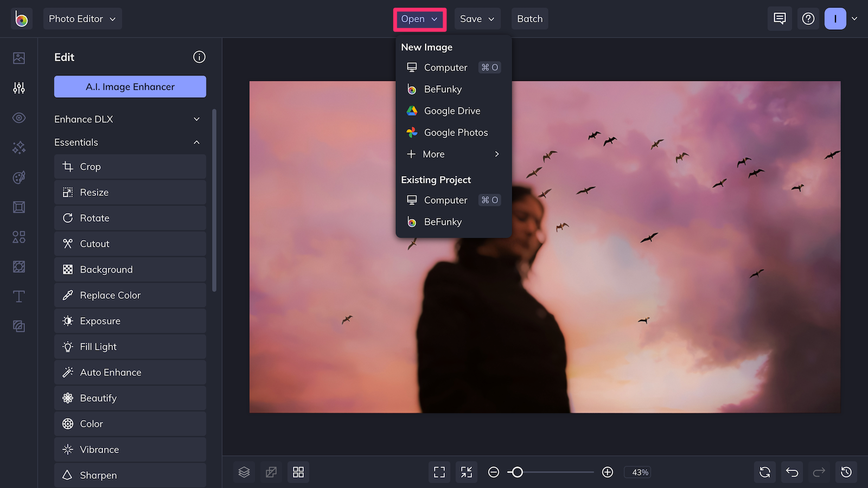The width and height of the screenshot is (868, 488).
Task: Select the Text tool
Action: pos(18,296)
